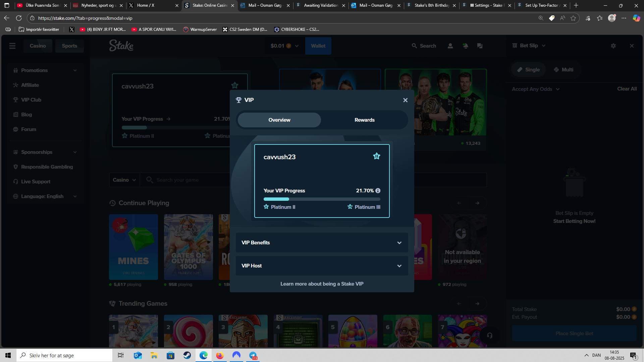Select the Single bet toggle
644x362 pixels.
[x=528, y=70]
